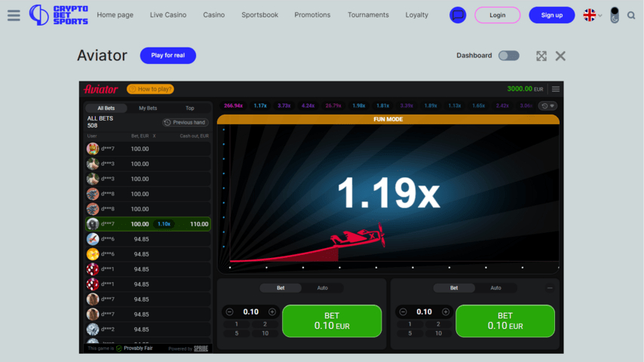644x362 pixels.
Task: Choose quick amount 10 in right panel
Action: (x=438, y=333)
